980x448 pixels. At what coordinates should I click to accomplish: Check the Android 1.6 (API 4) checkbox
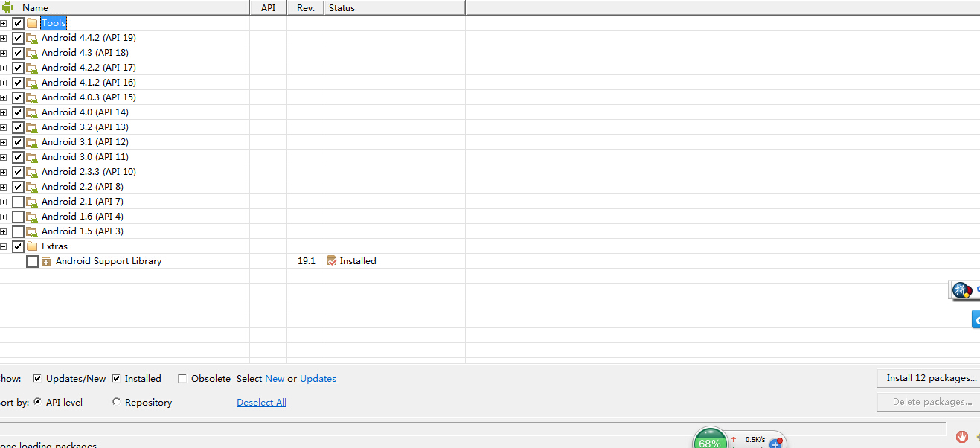pos(19,217)
